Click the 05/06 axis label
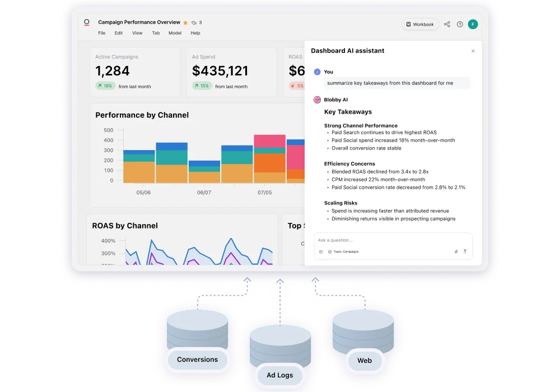The height and width of the screenshot is (392, 560). pyautogui.click(x=143, y=193)
